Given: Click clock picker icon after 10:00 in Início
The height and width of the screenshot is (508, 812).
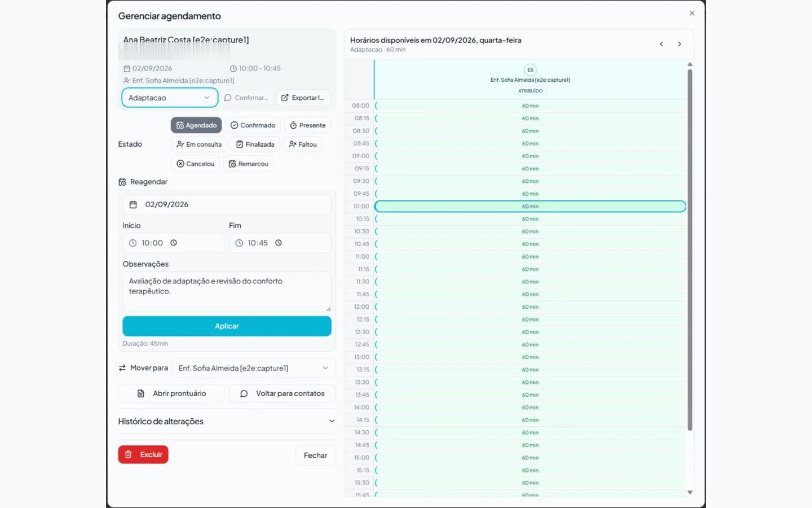Looking at the screenshot, I should 174,243.
